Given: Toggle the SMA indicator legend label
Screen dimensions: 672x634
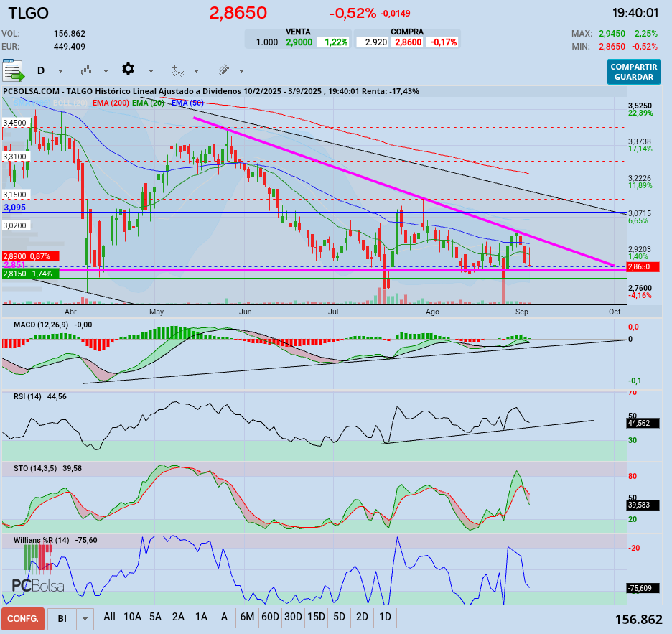Looking at the screenshot, I should pos(32,103).
